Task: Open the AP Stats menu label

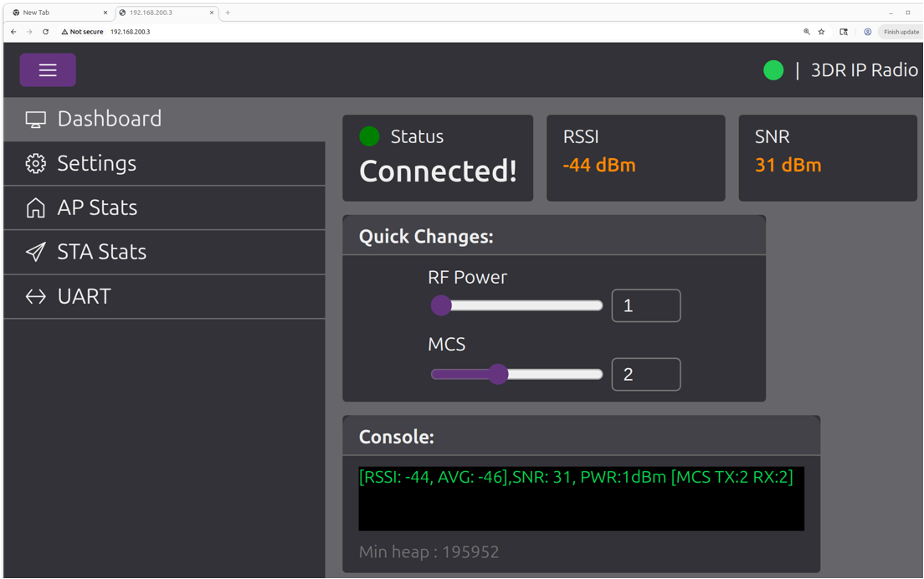Action: [97, 208]
